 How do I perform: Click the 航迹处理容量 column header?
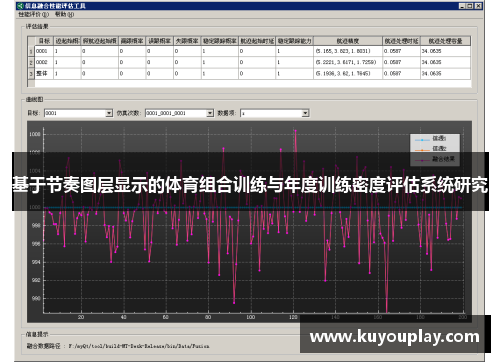pos(445,41)
